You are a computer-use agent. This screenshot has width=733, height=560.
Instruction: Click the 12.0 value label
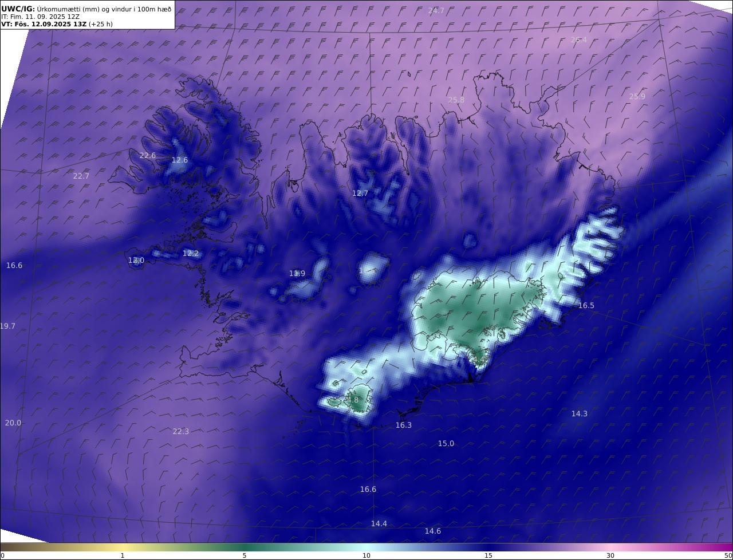(136, 260)
